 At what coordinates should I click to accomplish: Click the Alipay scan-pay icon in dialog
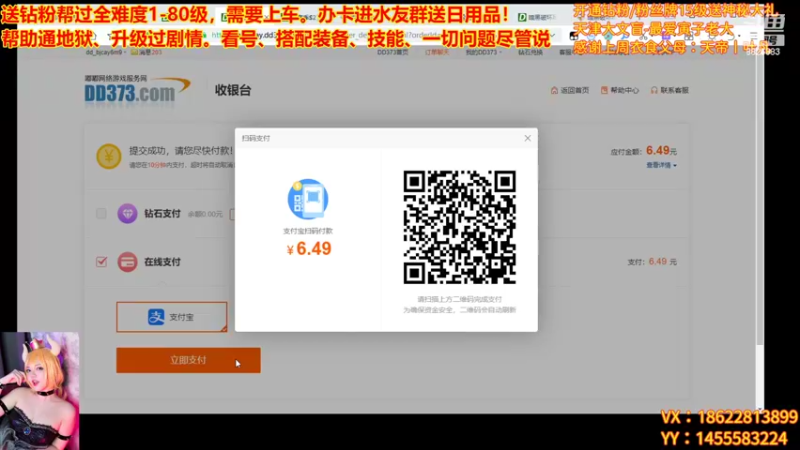pyautogui.click(x=308, y=198)
